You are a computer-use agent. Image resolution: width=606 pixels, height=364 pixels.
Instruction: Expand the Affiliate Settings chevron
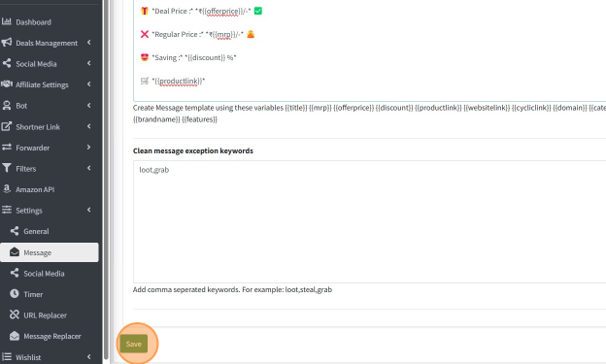(89, 83)
